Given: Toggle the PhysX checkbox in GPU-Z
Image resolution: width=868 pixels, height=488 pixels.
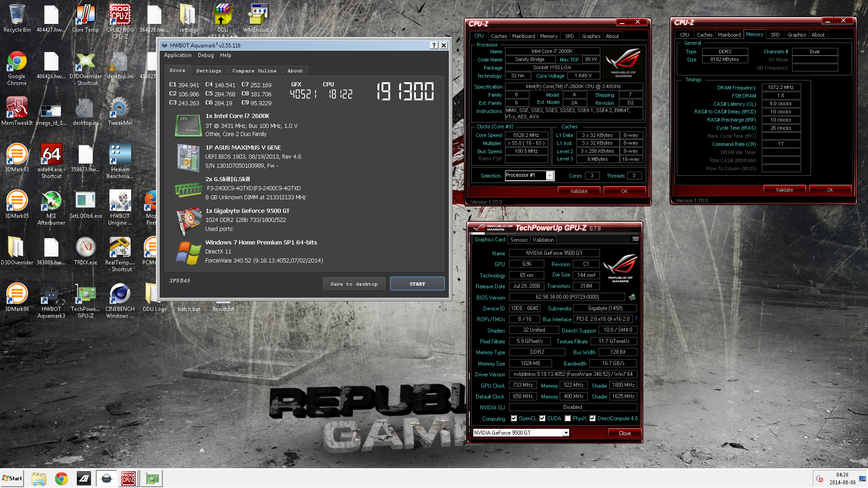Looking at the screenshot, I should 567,418.
